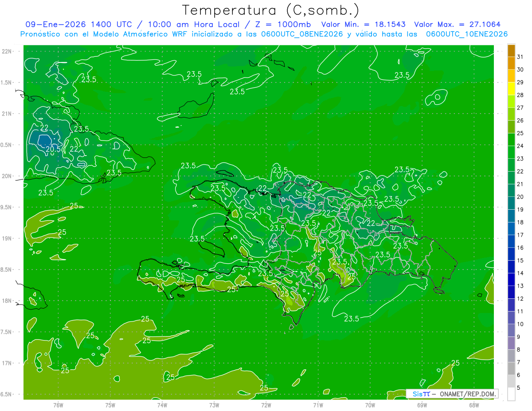Click the color scale label '6'
The height and width of the screenshot is (411, 532).
pyautogui.click(x=519, y=375)
